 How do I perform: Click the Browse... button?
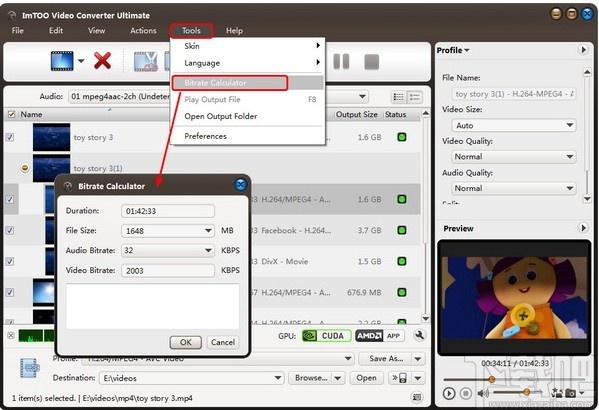pos(311,378)
